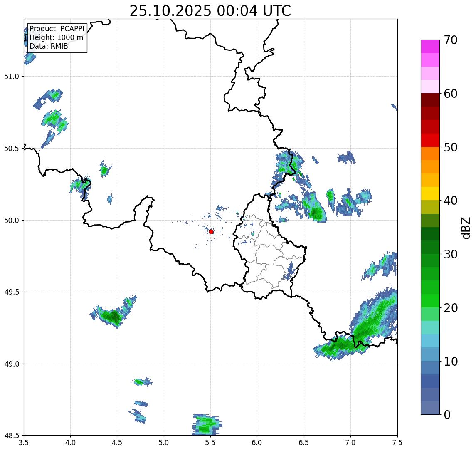This screenshot has height=451, width=476.
Task: Click the longitude axis label 6.0
Action: pyautogui.click(x=257, y=443)
